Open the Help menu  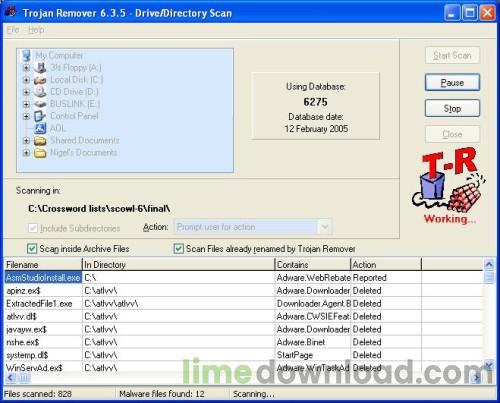(36, 30)
